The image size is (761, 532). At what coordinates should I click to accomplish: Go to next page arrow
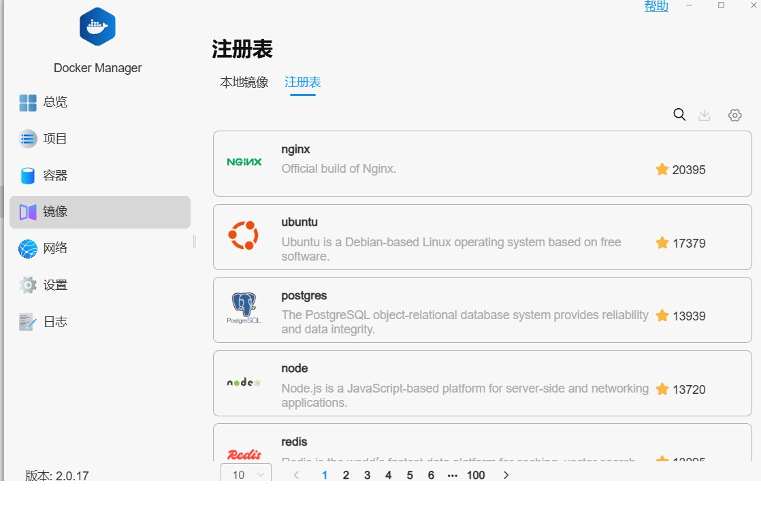point(506,476)
